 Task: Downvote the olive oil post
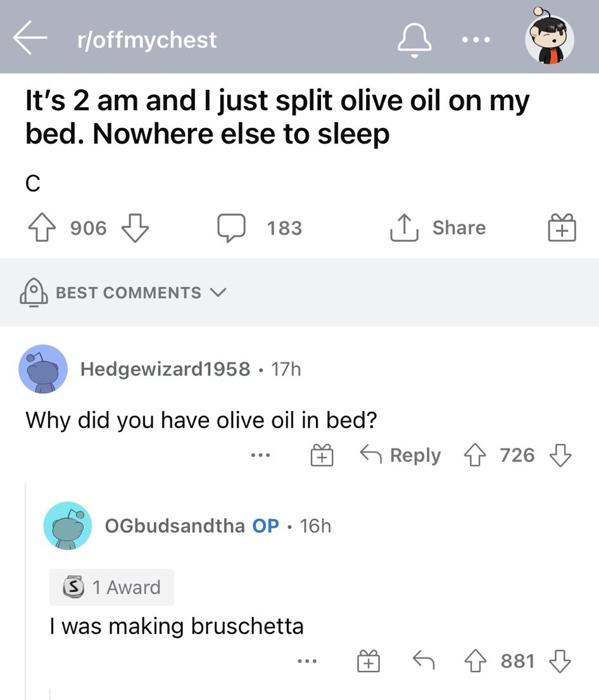coord(133,227)
